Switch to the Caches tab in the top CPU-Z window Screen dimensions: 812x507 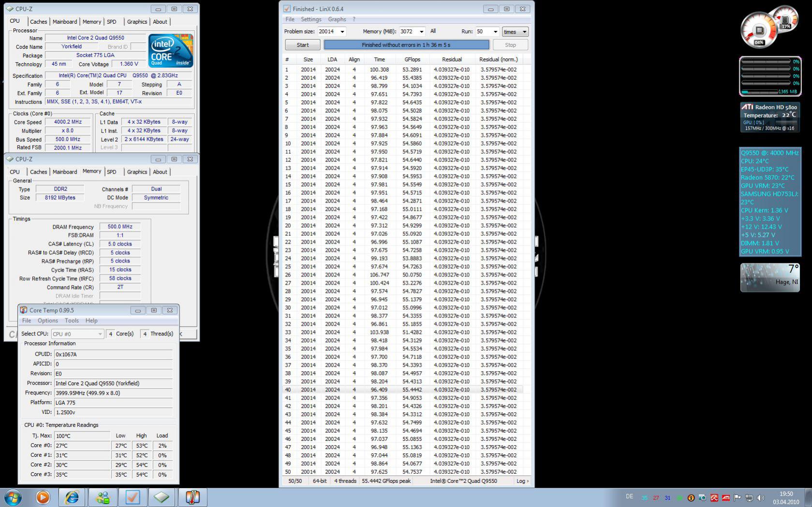[x=39, y=22]
